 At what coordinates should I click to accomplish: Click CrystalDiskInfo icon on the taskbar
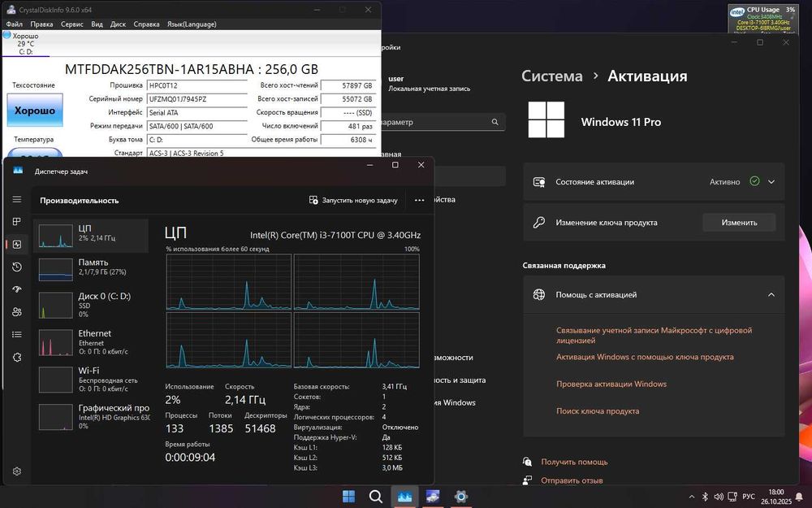tap(433, 497)
